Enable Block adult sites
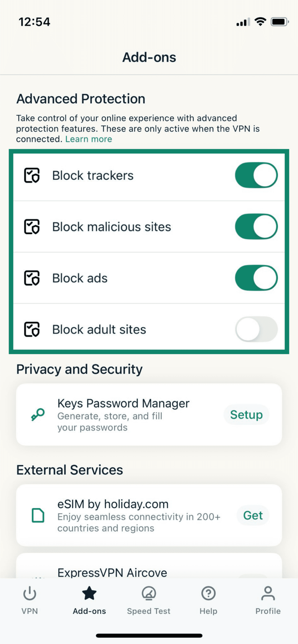Image resolution: width=298 pixels, height=644 pixels. point(256,329)
